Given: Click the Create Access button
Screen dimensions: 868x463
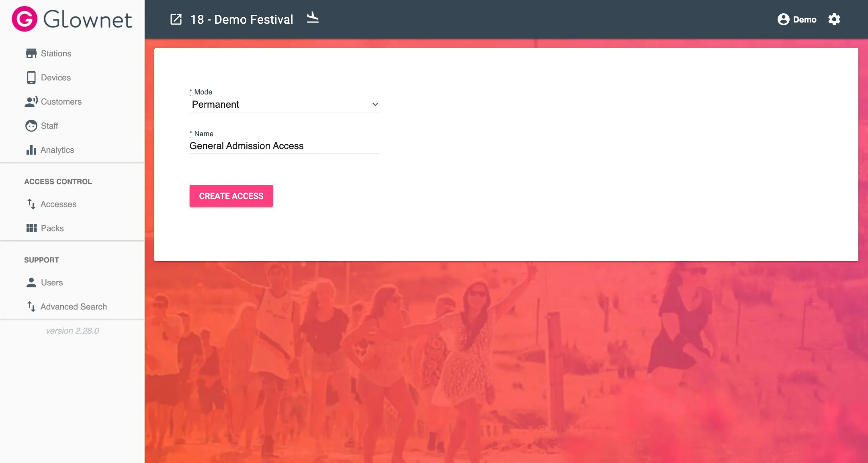Looking at the screenshot, I should (231, 196).
